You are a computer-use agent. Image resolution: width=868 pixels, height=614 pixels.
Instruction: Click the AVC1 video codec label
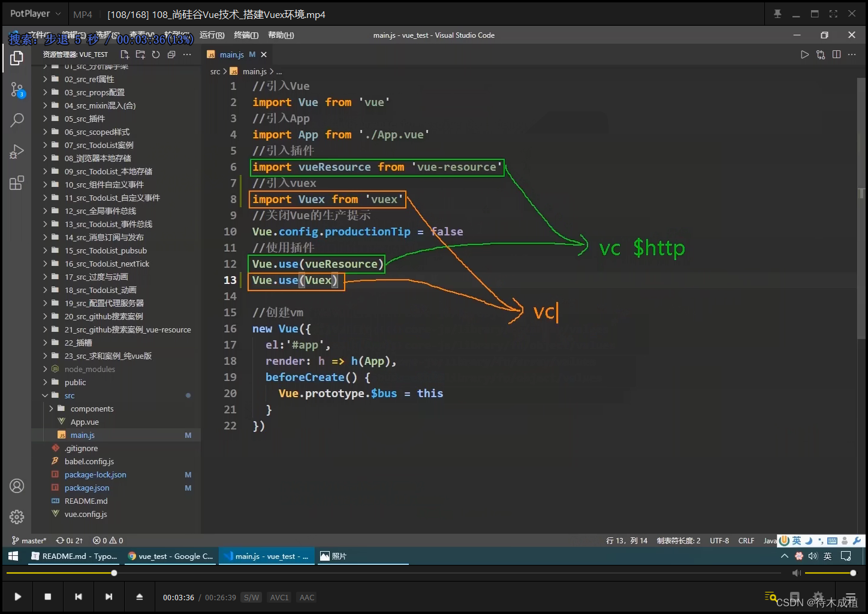[279, 597]
